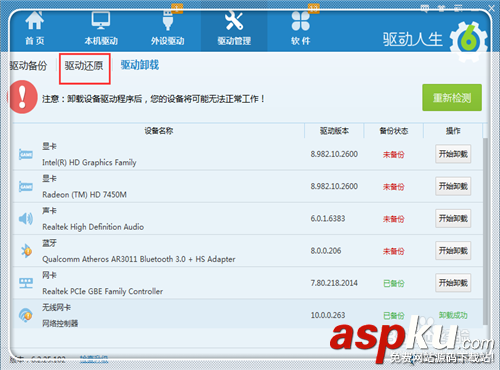The height and width of the screenshot is (370, 500).
Task: Click the 驱动版本 column header
Action: [334, 131]
